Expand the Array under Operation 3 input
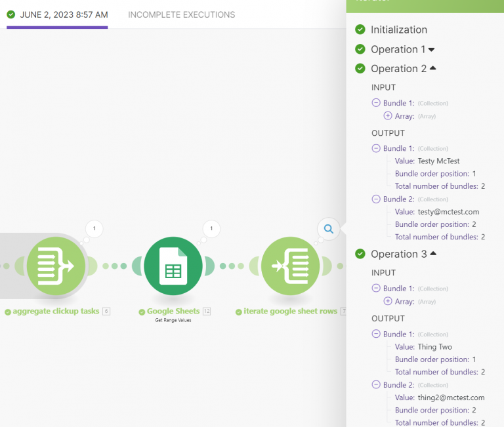This screenshot has width=504, height=427. tap(388, 301)
